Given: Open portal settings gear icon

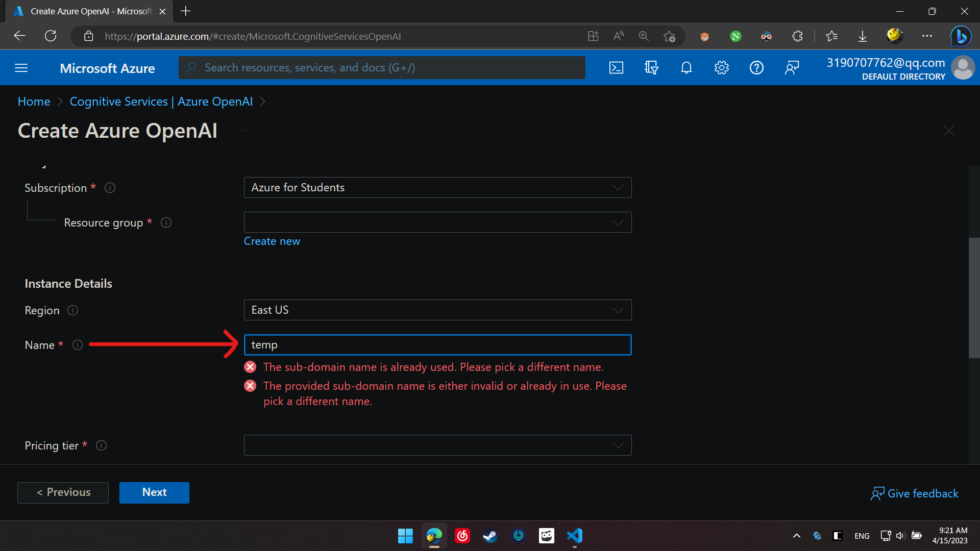Looking at the screenshot, I should 721,68.
